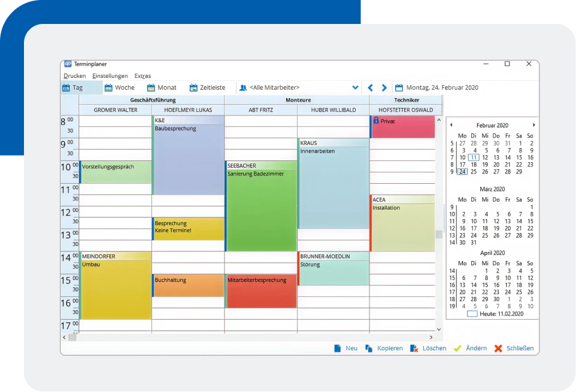Screen dimensions: 576x392
Task: Open the Monat month view
Action: [x=162, y=88]
